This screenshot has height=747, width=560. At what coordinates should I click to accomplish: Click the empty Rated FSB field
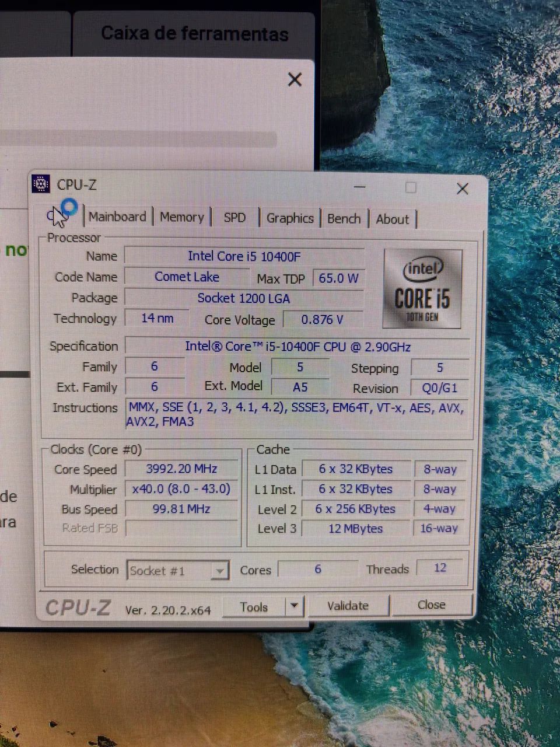(181, 529)
